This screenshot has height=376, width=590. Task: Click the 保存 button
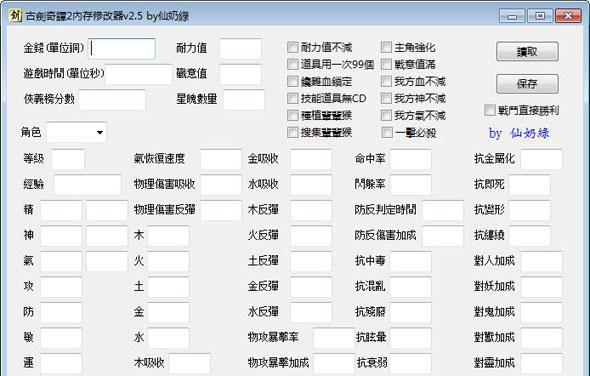point(527,84)
